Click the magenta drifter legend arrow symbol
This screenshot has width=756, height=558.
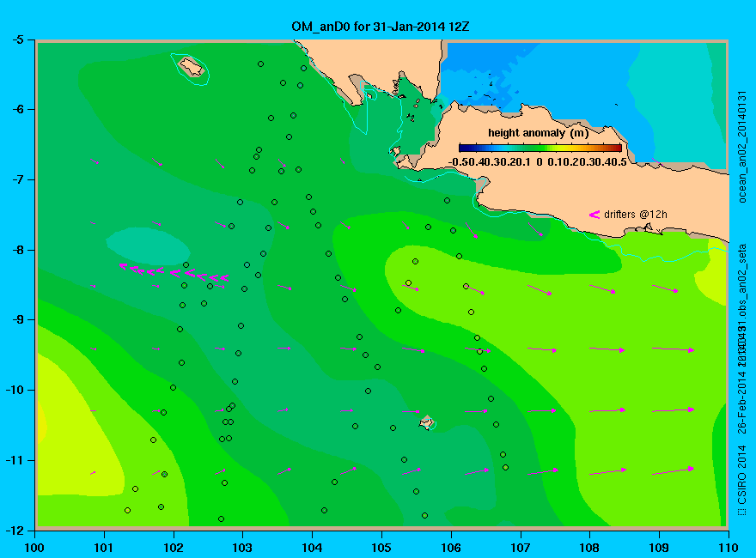click(594, 215)
